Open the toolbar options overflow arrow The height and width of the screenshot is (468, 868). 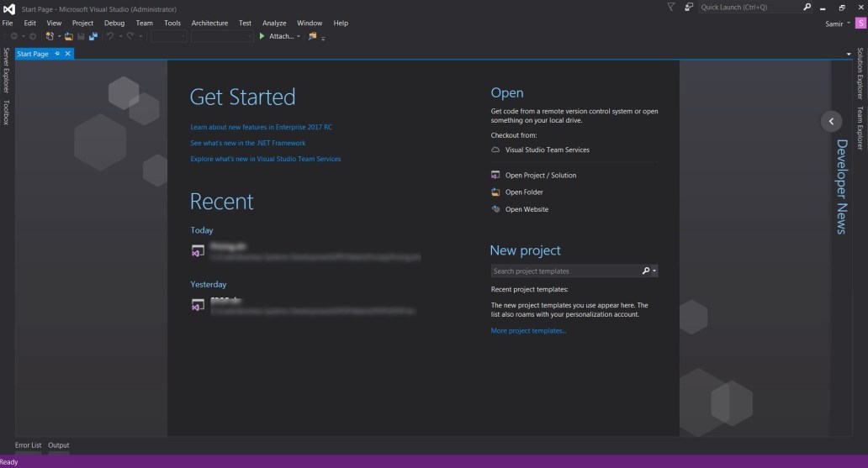coord(323,38)
